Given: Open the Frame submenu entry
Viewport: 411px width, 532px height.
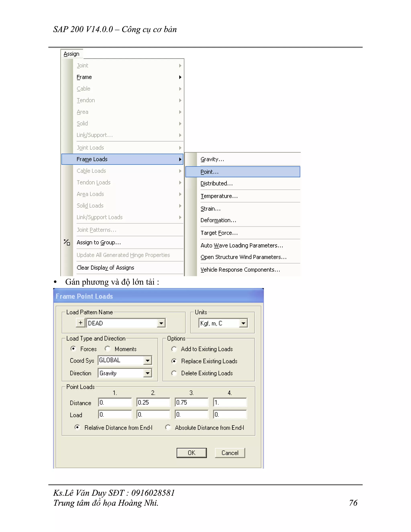Looking at the screenshot, I should (122, 77).
